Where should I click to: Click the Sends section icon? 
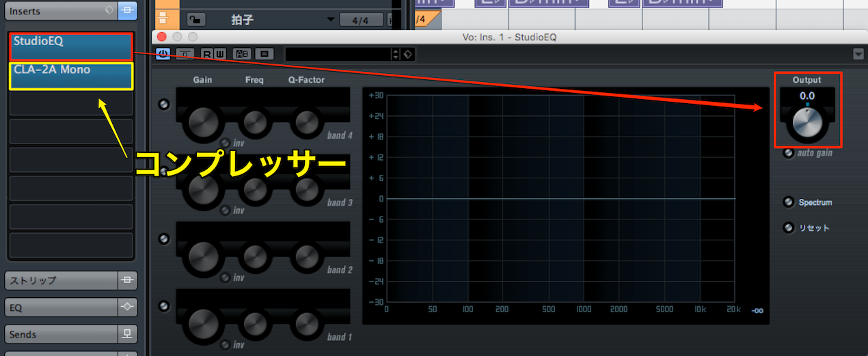pyautogui.click(x=127, y=334)
